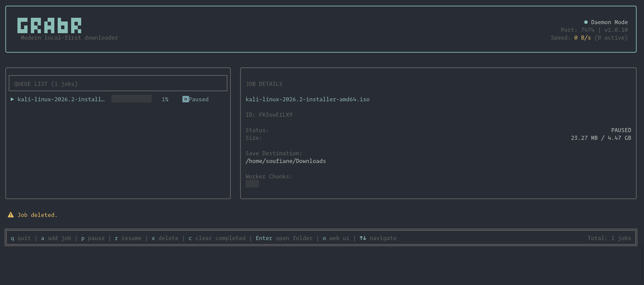The image size is (644, 285).
Task: Click the pause icon beside Paused
Action: (x=185, y=99)
